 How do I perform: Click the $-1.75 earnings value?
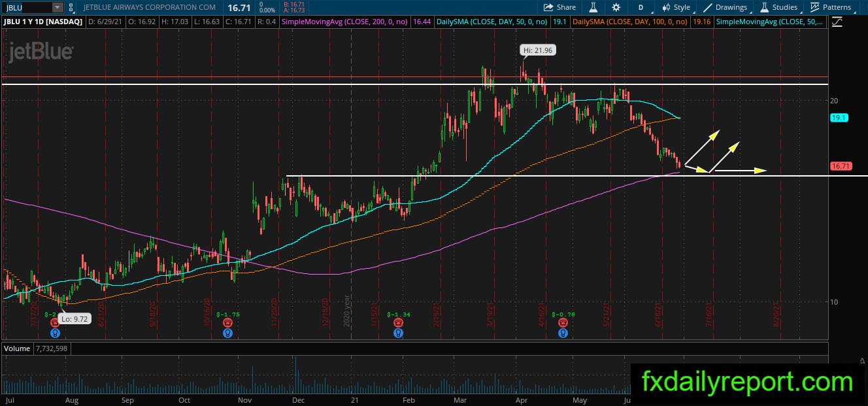229,314
